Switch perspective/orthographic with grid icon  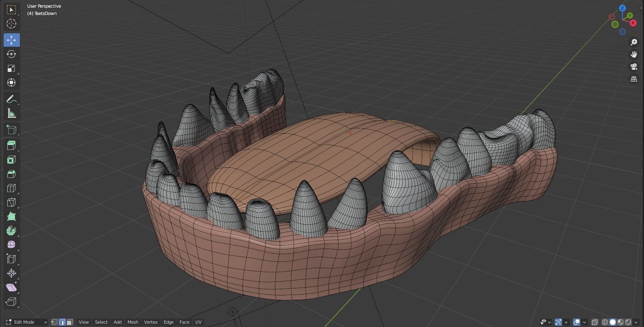[634, 79]
